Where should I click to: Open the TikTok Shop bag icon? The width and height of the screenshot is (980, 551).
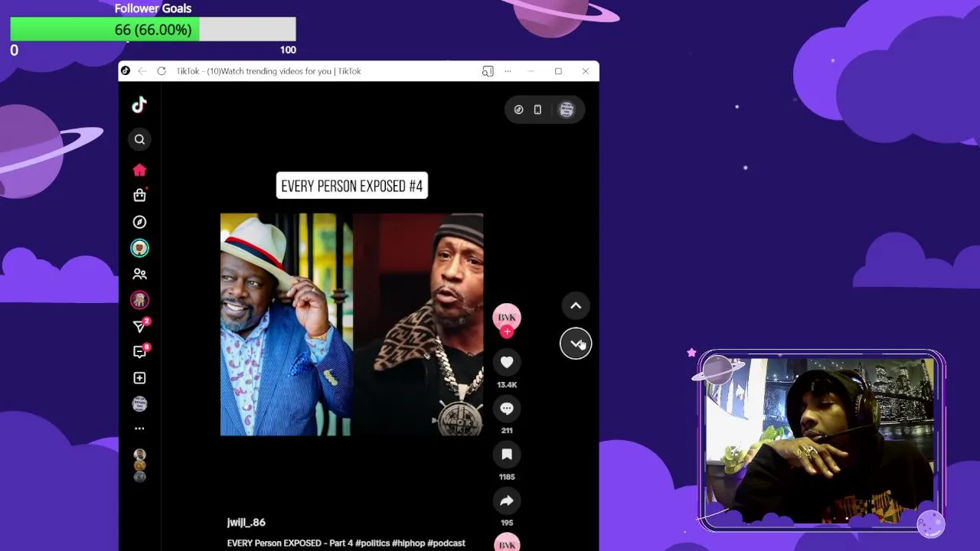tap(139, 195)
